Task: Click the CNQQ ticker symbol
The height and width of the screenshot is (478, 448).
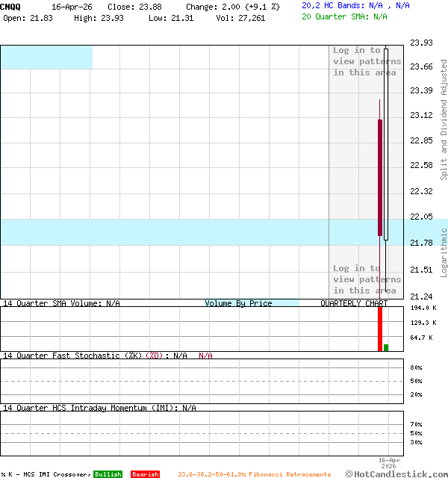Action: pyautogui.click(x=10, y=6)
